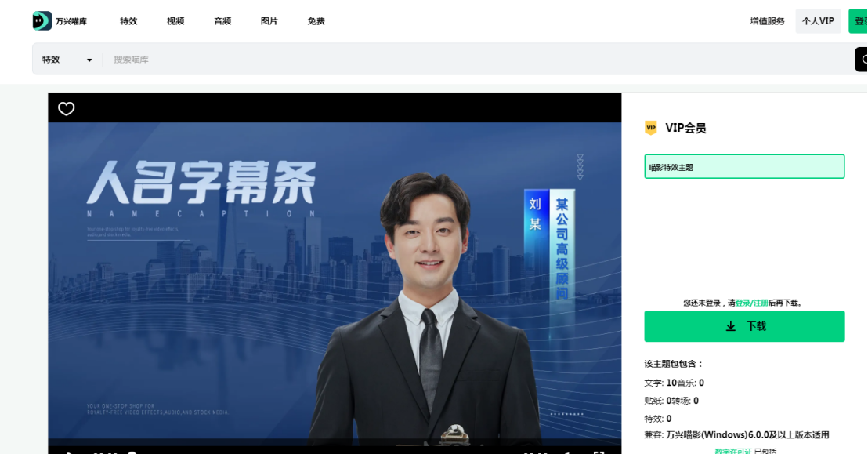The height and width of the screenshot is (454, 868).
Task: Enter fullscreen using the player bracket icon
Action: coord(599,452)
